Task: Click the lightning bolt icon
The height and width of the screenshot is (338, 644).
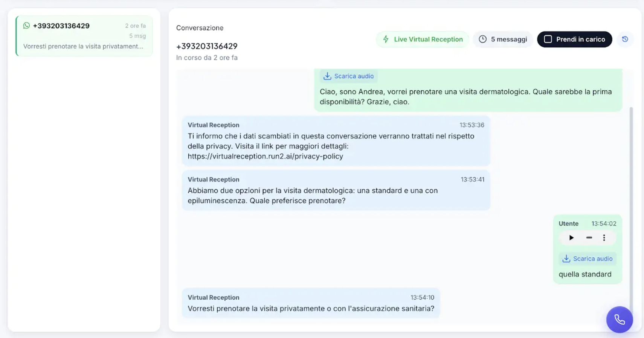Action: [x=386, y=39]
